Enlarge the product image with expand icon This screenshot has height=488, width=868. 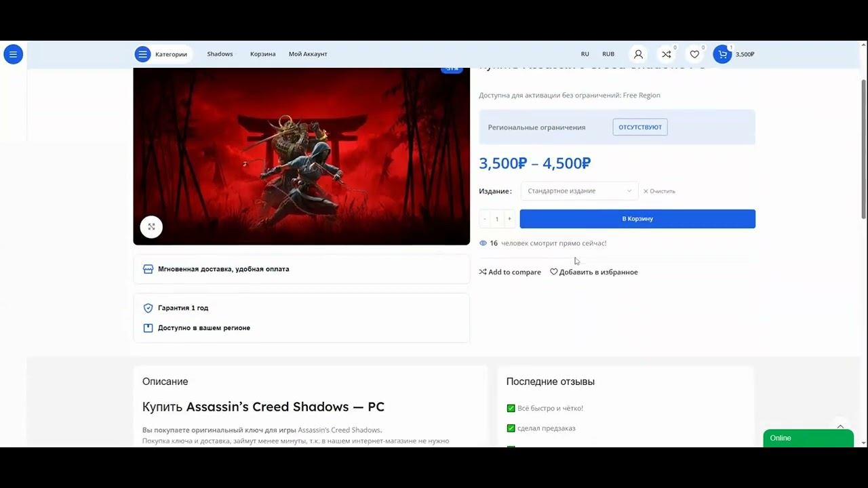[151, 226]
